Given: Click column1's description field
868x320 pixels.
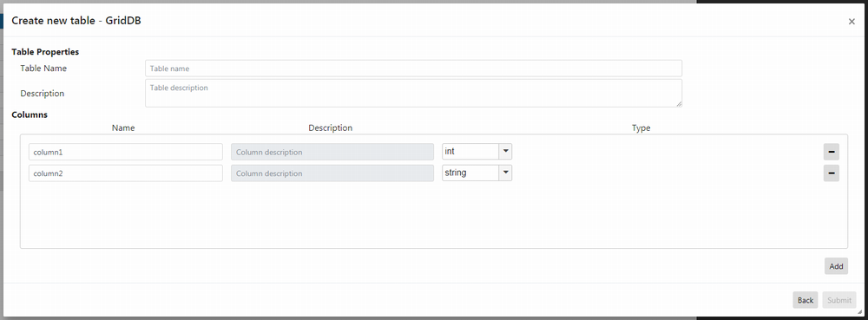Looking at the screenshot, I should pyautogui.click(x=332, y=152).
